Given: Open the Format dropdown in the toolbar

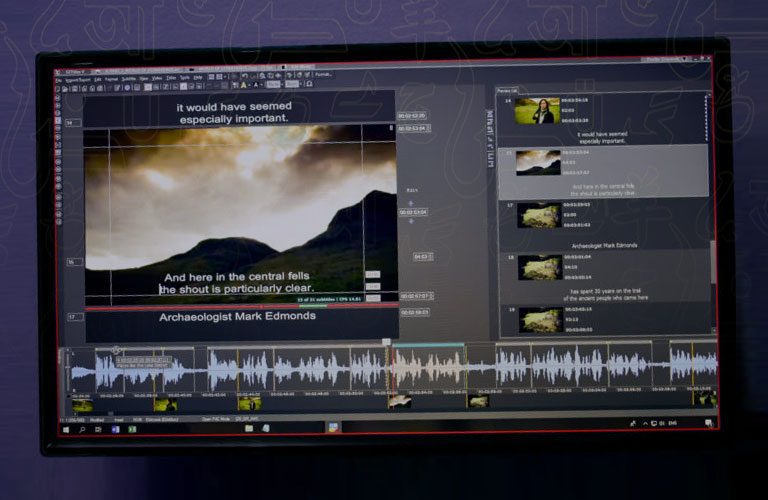Looking at the screenshot, I should [321, 74].
